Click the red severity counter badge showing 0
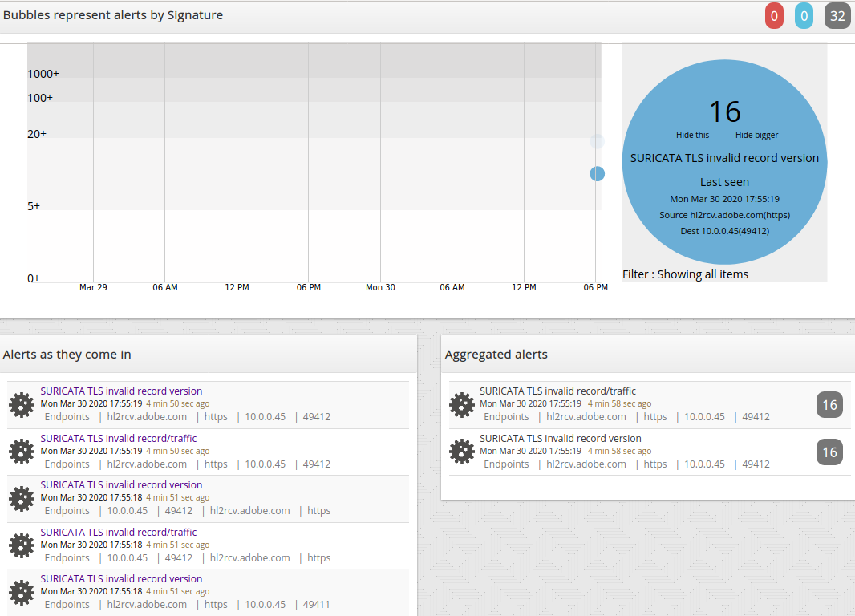The image size is (855, 616). [x=774, y=16]
